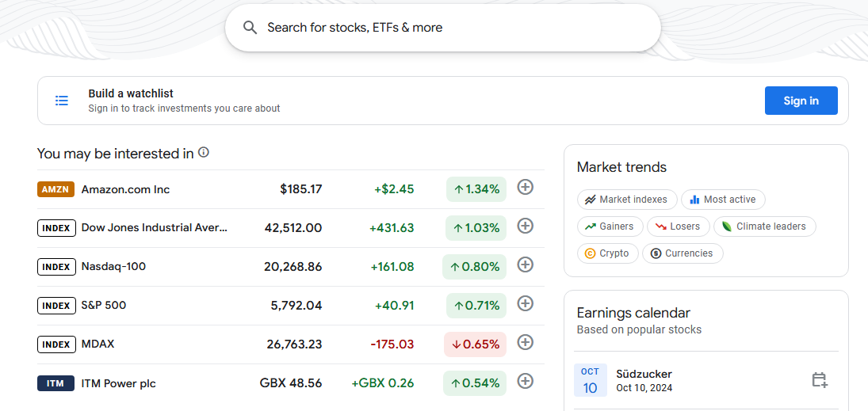Viewport: 868px width, 411px height.
Task: Focus the Search for stocks, ETFs field
Action: click(x=443, y=28)
